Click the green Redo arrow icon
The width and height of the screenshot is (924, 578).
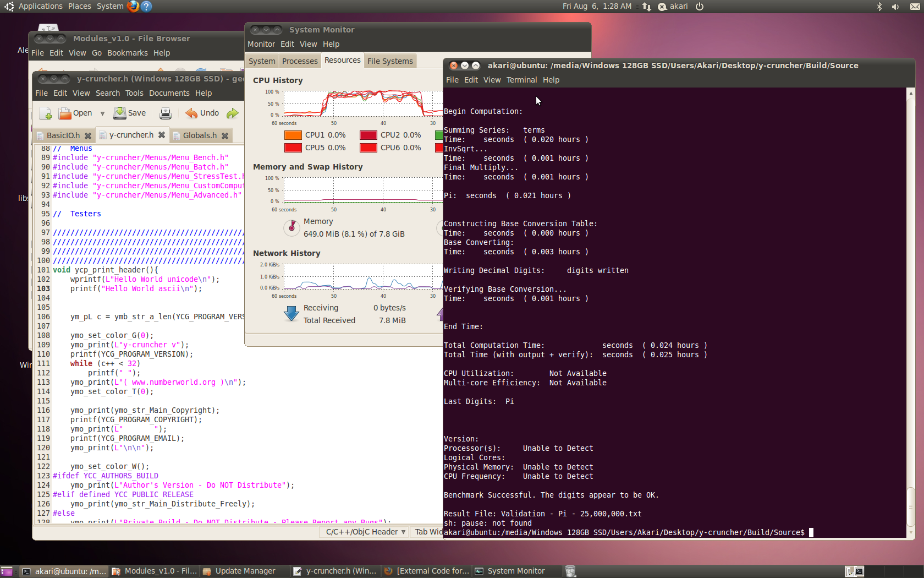coord(233,113)
